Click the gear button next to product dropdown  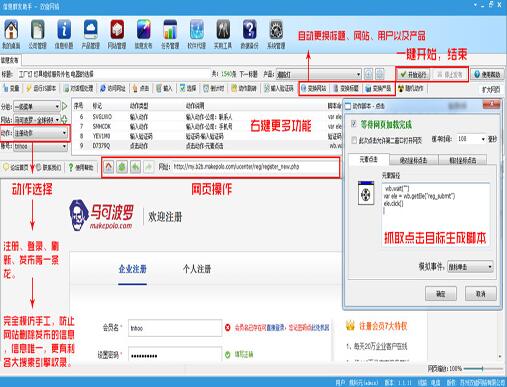point(380,74)
